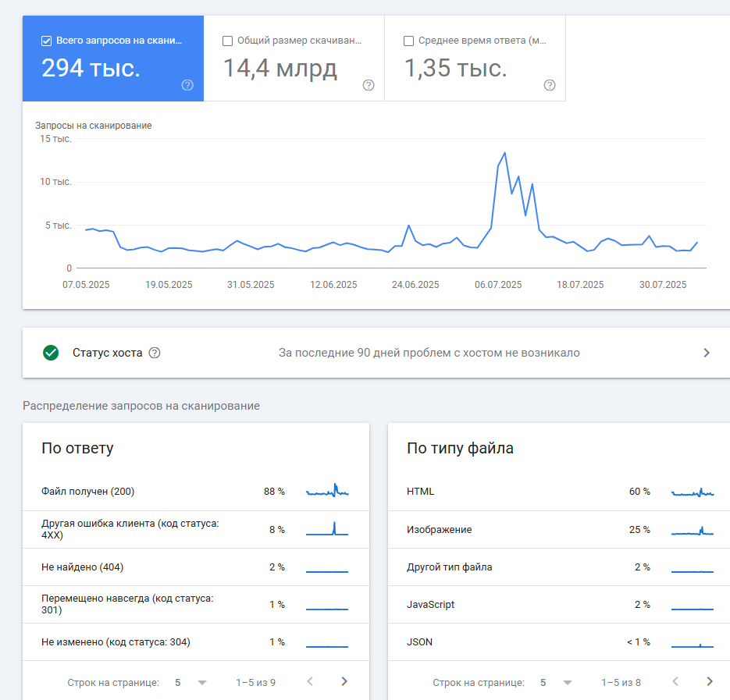Open rows-per-page dropdown in По ответу
The height and width of the screenshot is (700, 730).
(191, 682)
